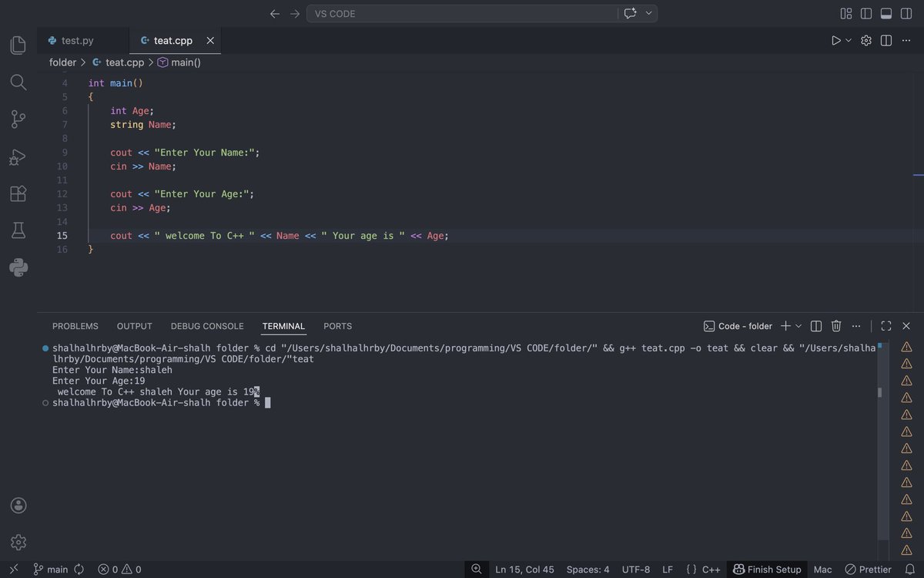Close the terminal panel
This screenshot has height=578, width=924.
[906, 326]
